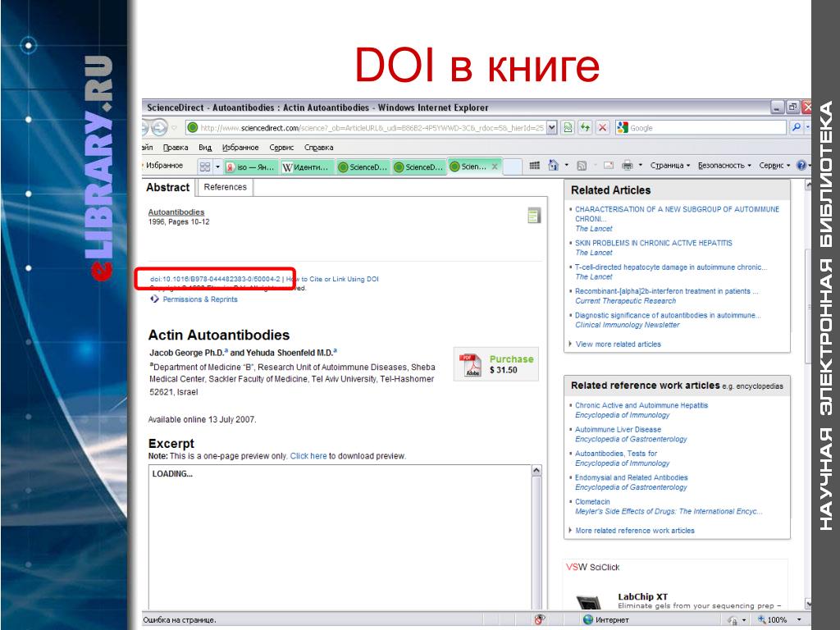Click the empty new tab button
840x630 pixels.
(x=512, y=167)
